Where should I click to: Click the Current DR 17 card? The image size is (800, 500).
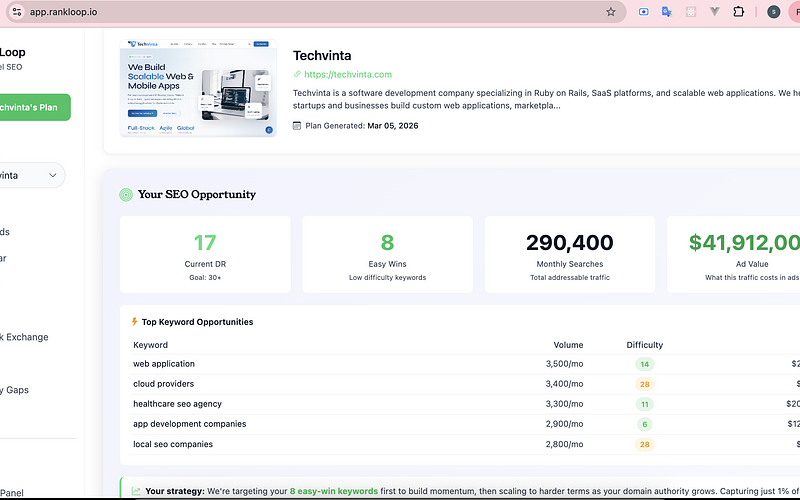pos(205,254)
